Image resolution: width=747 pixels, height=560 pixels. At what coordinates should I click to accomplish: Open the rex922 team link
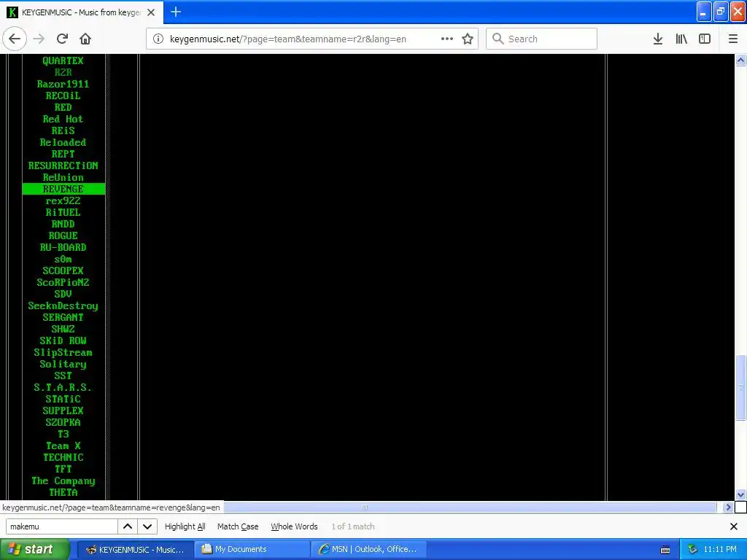63,201
